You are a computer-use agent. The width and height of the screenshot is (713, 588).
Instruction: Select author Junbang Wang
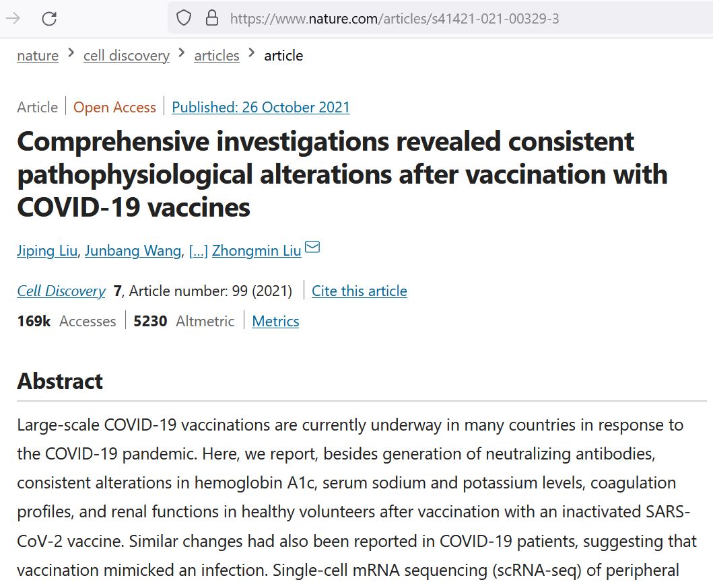[x=133, y=251]
